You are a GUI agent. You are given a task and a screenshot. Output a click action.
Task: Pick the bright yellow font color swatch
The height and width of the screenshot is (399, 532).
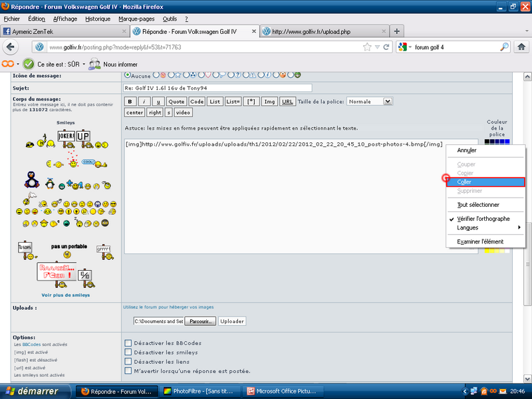click(x=487, y=251)
